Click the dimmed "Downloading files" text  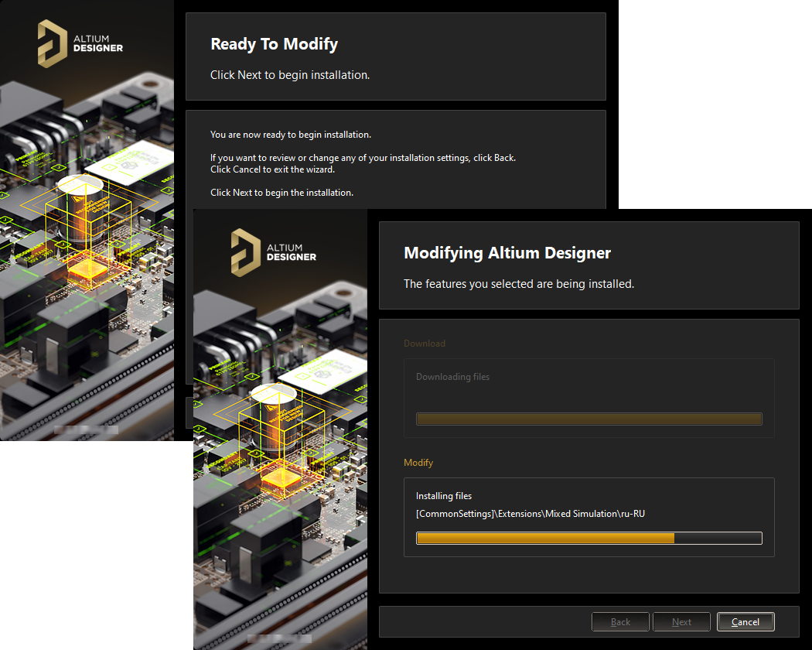(452, 377)
